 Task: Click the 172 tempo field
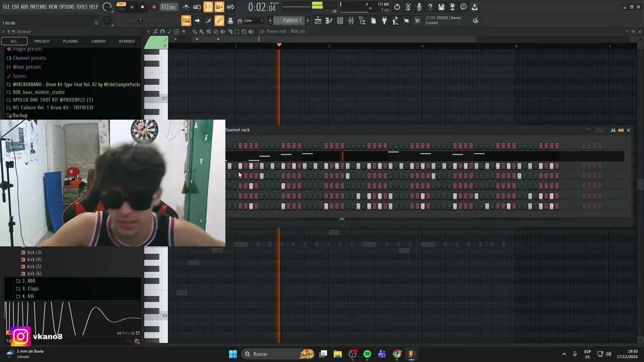(x=168, y=7)
